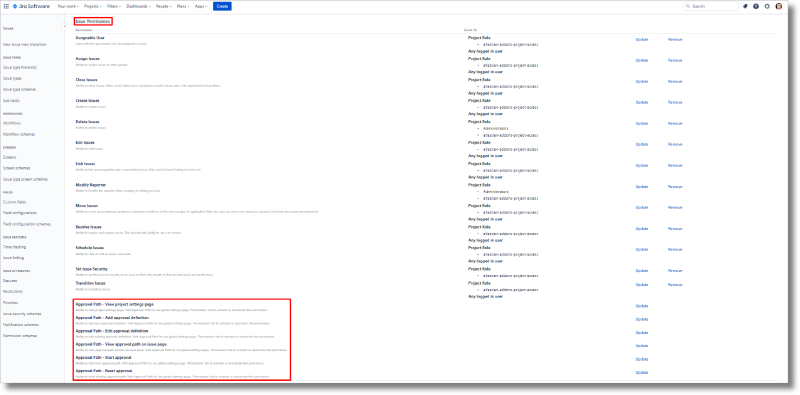Open the app switcher grid icon
Viewport: 800px width, 395px height.
pyautogui.click(x=6, y=6)
